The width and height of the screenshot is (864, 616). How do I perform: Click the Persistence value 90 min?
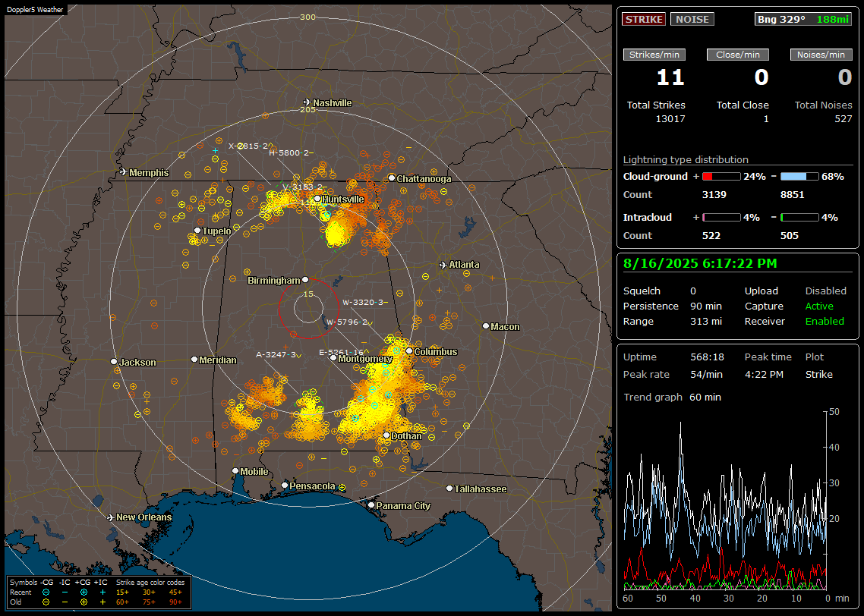pos(706,306)
